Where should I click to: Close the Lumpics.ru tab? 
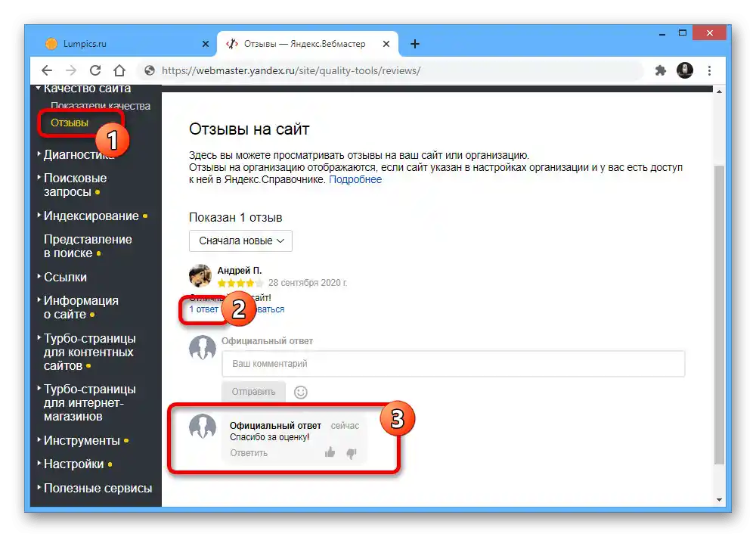[x=206, y=44]
